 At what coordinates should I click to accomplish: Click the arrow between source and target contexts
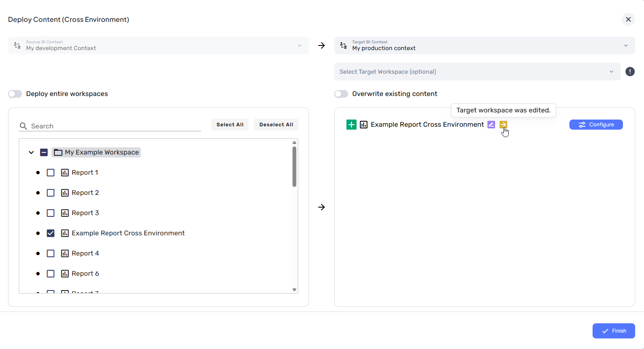tap(322, 45)
